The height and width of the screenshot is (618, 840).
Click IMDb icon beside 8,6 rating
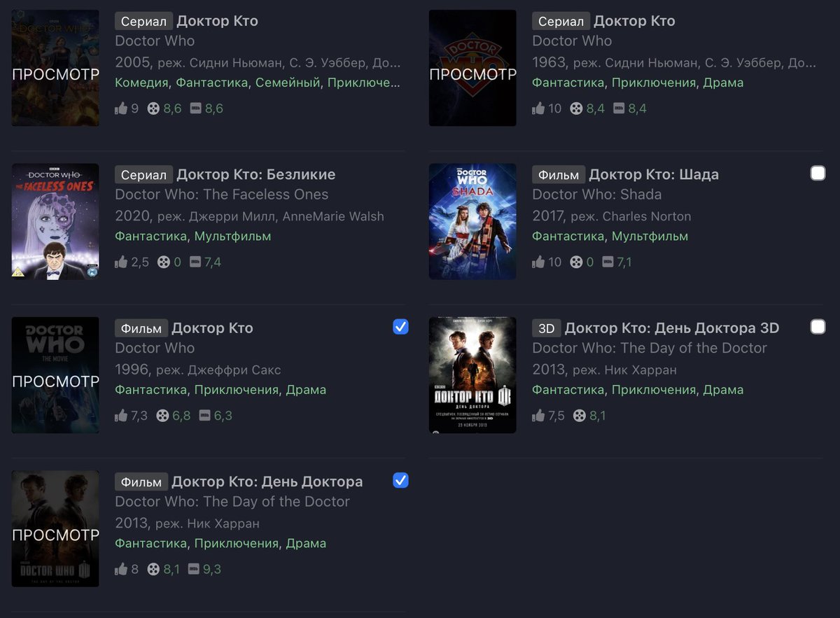coord(196,108)
